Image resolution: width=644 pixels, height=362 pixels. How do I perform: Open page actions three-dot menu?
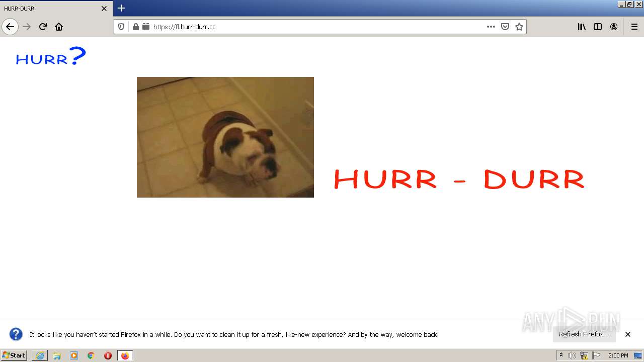click(x=491, y=27)
